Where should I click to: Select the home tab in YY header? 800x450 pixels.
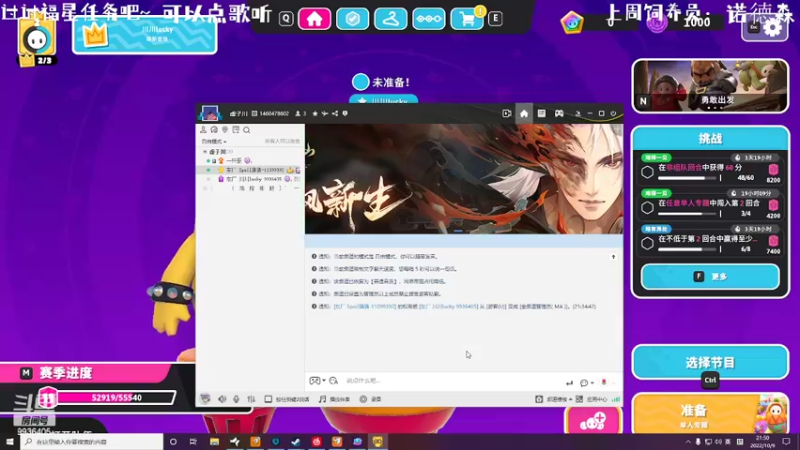[524, 113]
